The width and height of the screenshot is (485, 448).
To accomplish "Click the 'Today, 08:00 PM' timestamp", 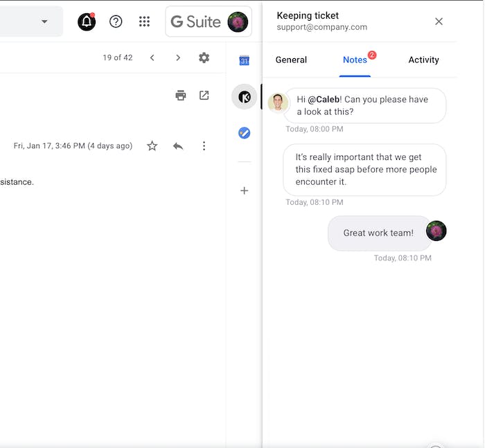I will pyautogui.click(x=315, y=129).
